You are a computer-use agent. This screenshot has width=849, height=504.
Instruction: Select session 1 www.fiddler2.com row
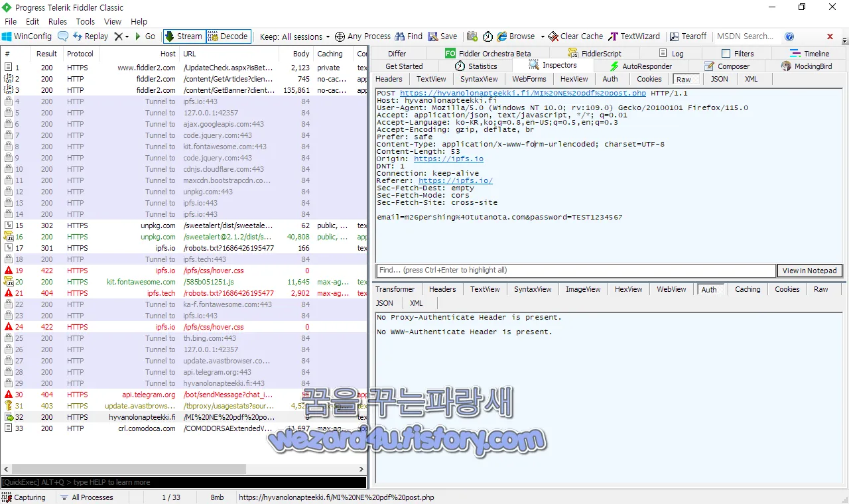184,68
